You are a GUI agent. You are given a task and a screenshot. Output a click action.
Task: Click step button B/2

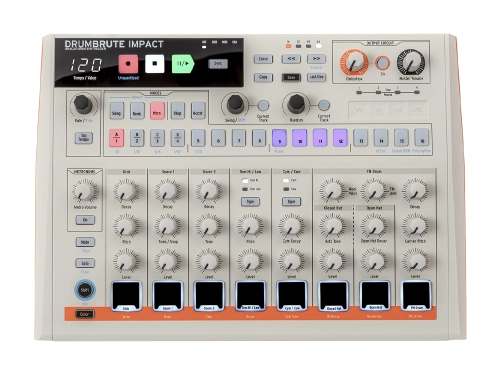click(137, 138)
